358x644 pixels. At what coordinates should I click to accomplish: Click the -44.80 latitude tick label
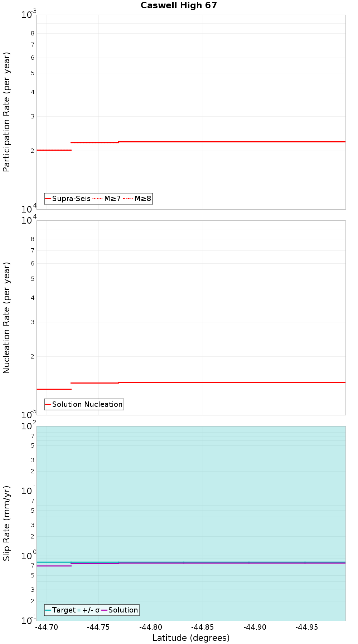(151, 627)
